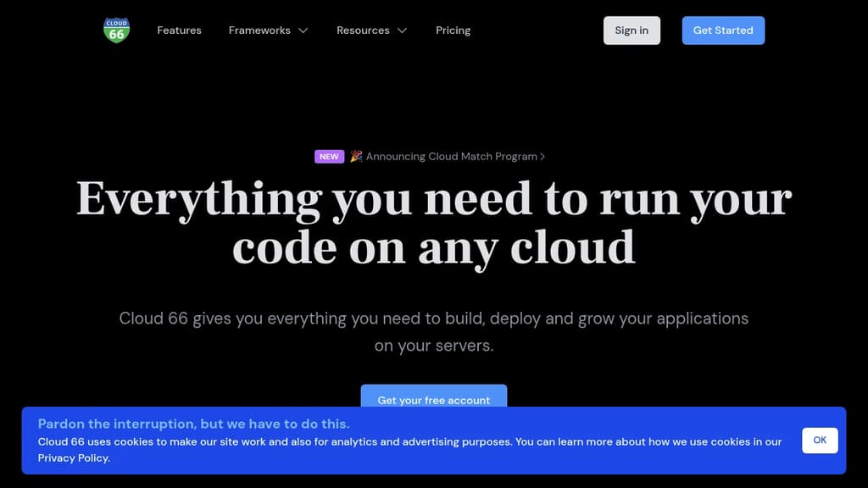Open the Privacy Policy link
Image resolution: width=868 pixels, height=488 pixels.
click(74, 458)
